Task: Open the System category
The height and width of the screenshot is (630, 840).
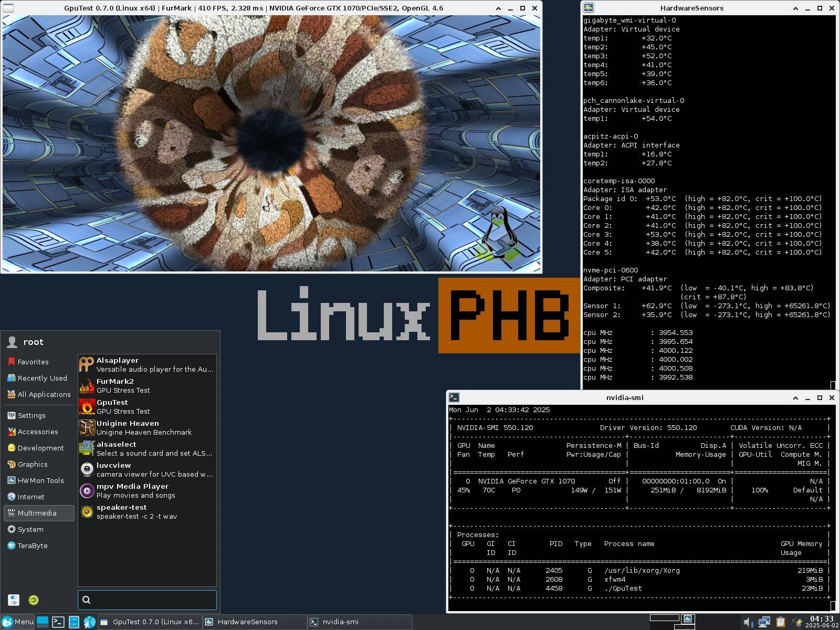Action: (x=39, y=529)
